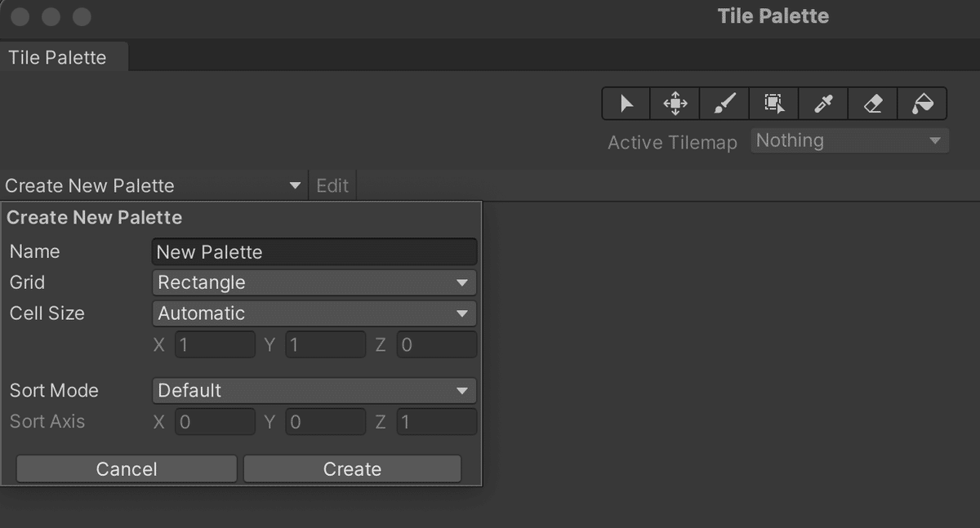Expand the Create New Palette dropdown
The image size is (980, 528).
coord(154,186)
